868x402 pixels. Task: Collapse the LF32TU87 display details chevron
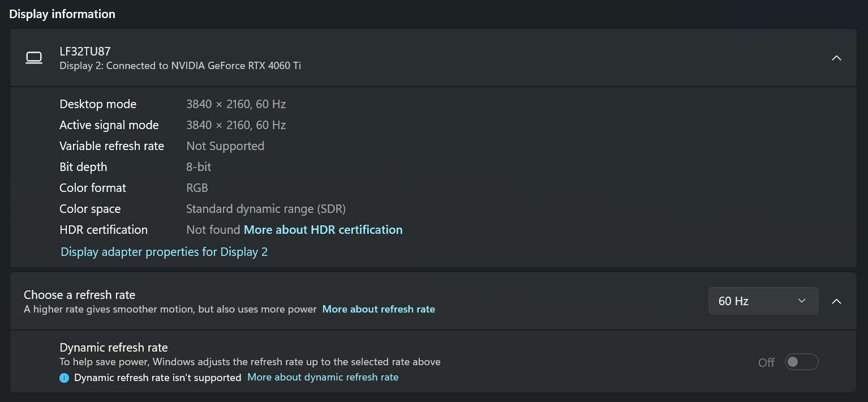point(836,58)
